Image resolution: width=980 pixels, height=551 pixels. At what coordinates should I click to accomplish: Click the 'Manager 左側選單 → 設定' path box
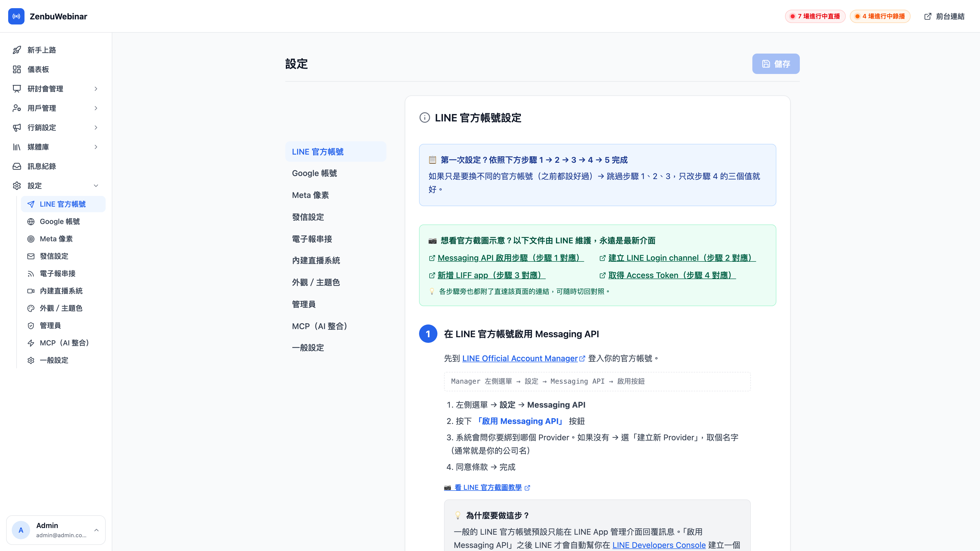(x=597, y=381)
